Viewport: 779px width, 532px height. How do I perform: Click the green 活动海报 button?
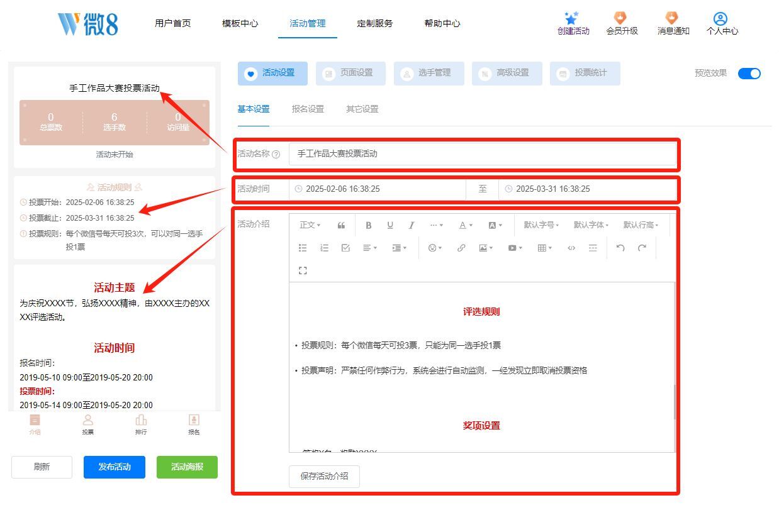pyautogui.click(x=187, y=467)
